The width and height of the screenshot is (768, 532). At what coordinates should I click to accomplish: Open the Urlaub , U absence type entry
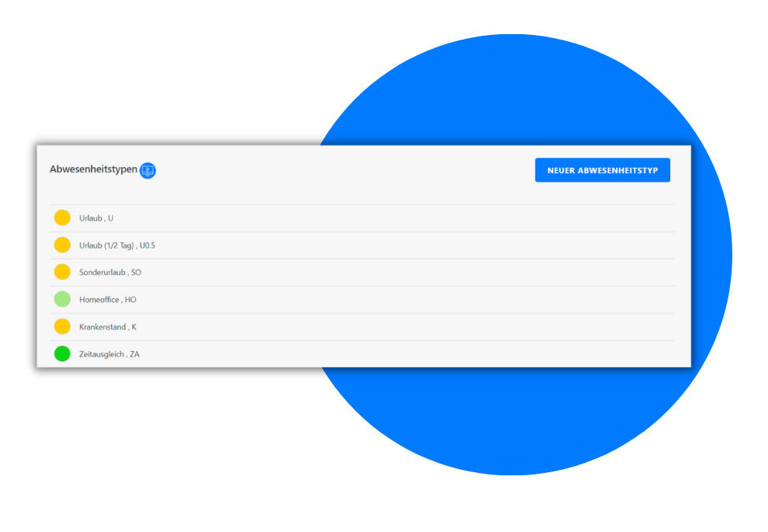(x=362, y=218)
